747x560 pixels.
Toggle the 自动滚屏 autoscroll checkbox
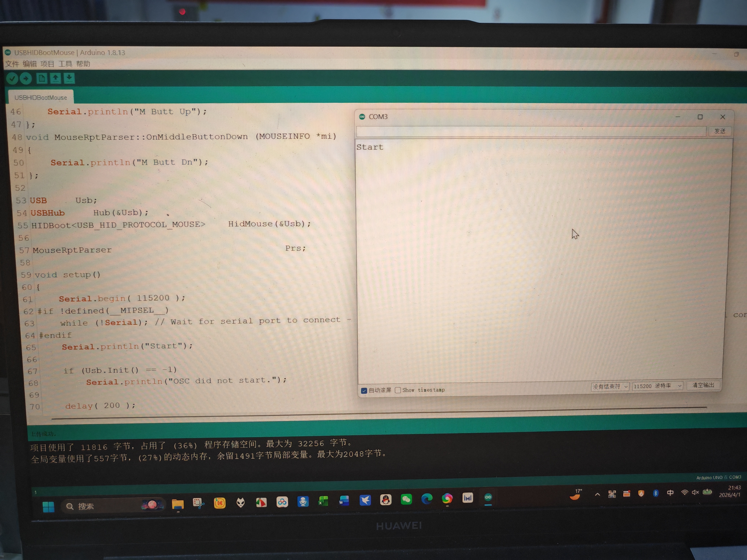(x=364, y=390)
